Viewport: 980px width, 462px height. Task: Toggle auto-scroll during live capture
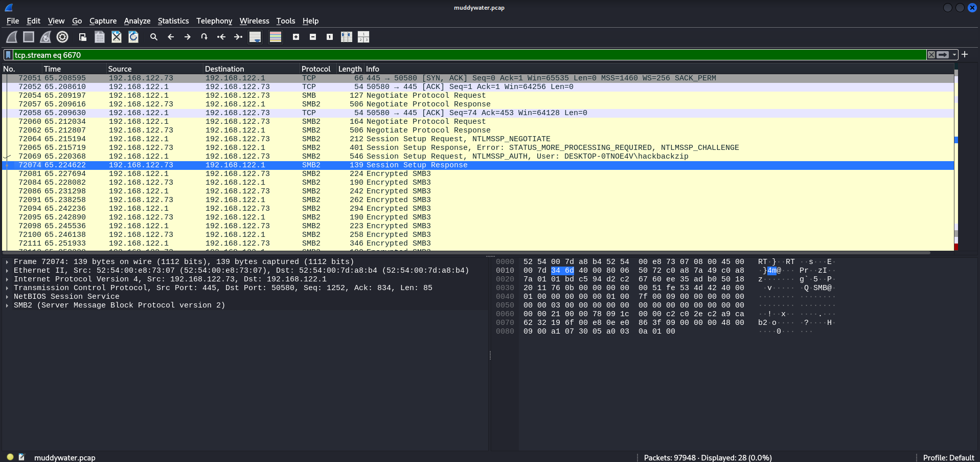pyautogui.click(x=255, y=37)
